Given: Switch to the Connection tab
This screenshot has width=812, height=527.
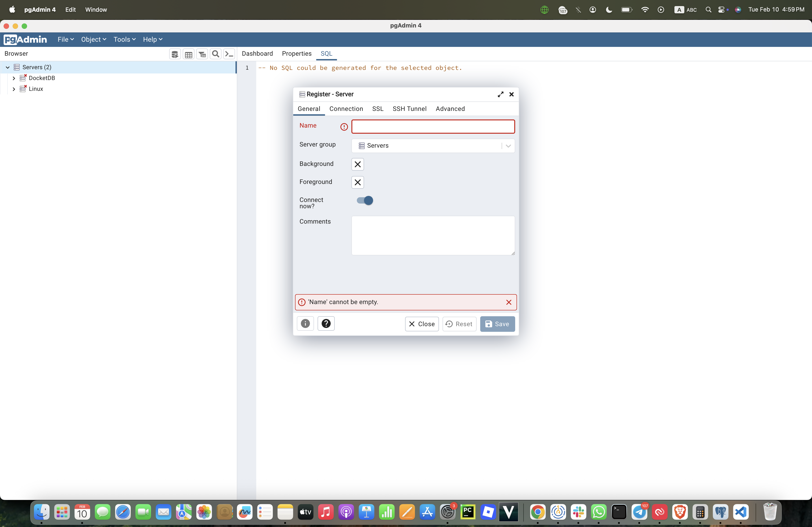Looking at the screenshot, I should [346, 109].
